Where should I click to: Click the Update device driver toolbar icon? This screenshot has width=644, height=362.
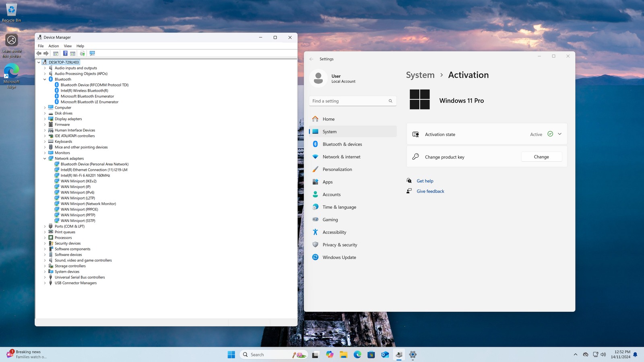point(83,53)
